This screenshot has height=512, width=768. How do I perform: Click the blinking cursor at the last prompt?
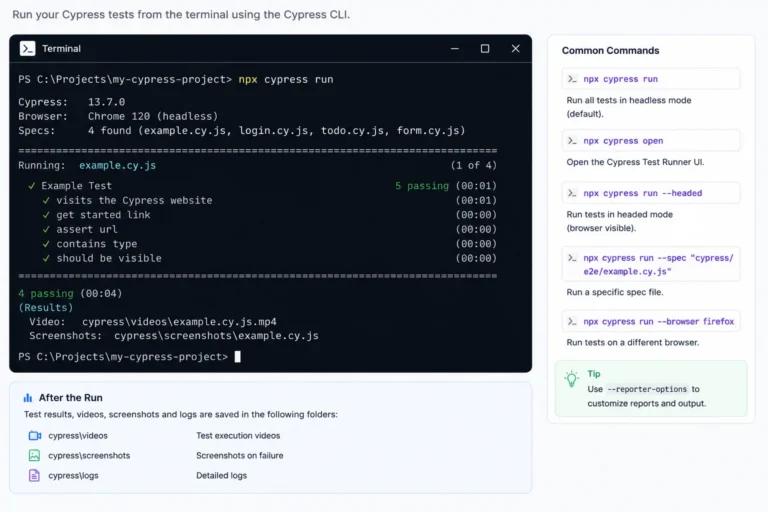click(x=238, y=357)
